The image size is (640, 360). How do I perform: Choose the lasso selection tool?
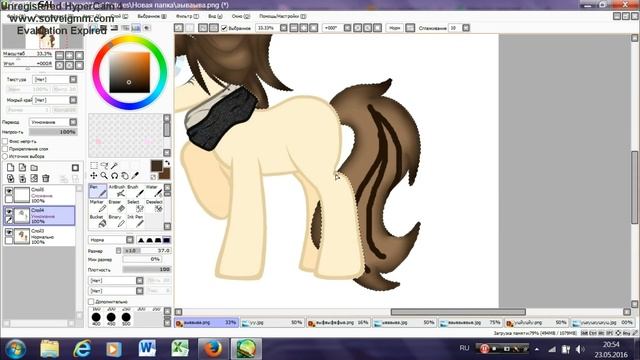pos(104,165)
